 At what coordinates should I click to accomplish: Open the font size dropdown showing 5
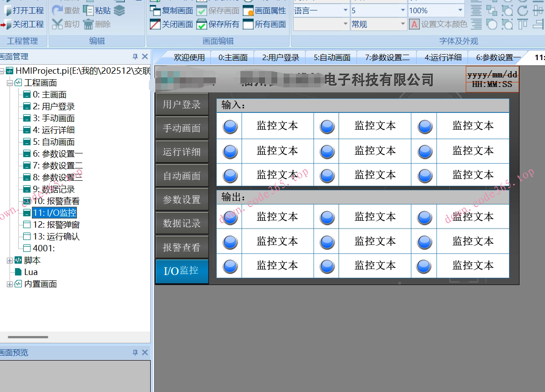403,10
